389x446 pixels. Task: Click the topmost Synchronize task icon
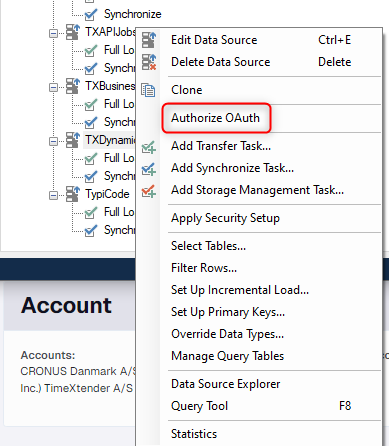91,15
